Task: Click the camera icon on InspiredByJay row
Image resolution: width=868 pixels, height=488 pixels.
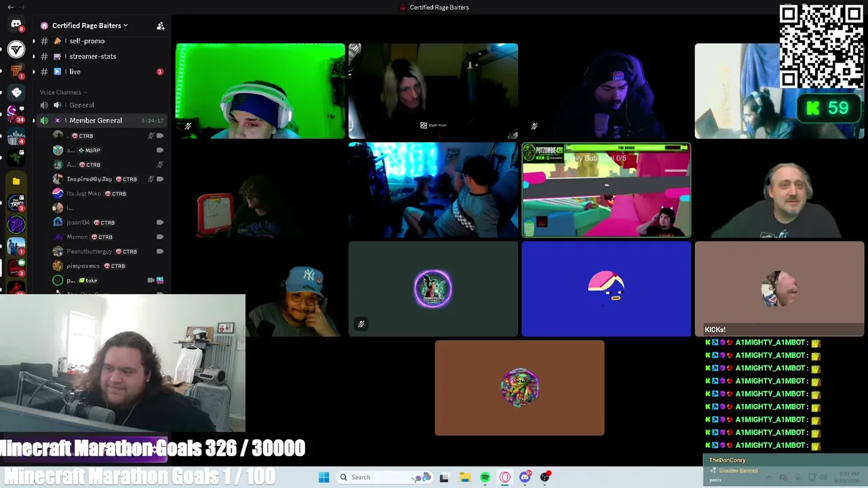Action: tap(160, 179)
